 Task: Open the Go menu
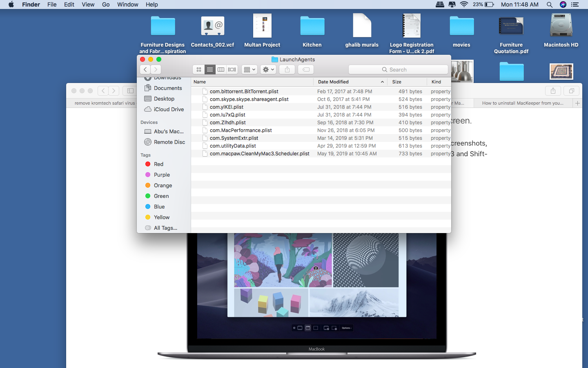pyautogui.click(x=106, y=4)
